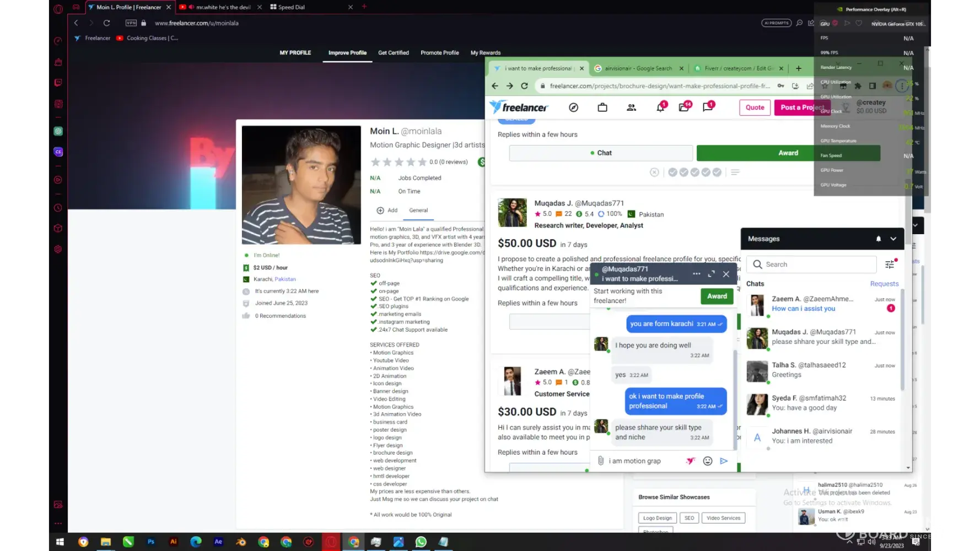
Task: Click the Video Services showcase tag
Action: 723,518
